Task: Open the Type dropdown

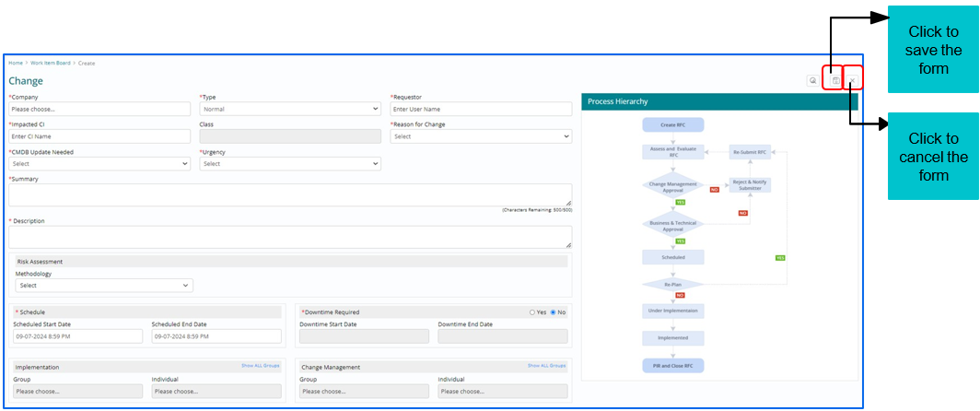Action: coord(289,109)
